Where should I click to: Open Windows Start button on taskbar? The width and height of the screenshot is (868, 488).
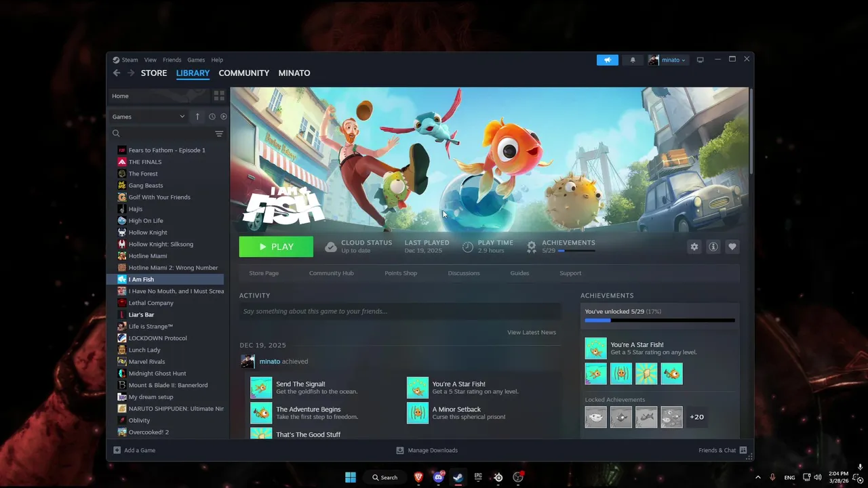click(x=351, y=477)
